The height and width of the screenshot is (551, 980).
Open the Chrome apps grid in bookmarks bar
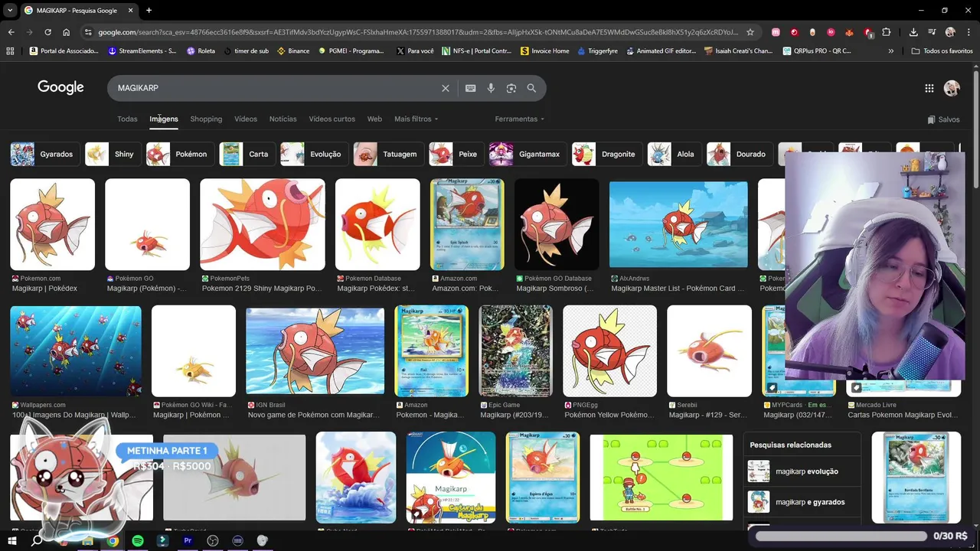(10, 51)
